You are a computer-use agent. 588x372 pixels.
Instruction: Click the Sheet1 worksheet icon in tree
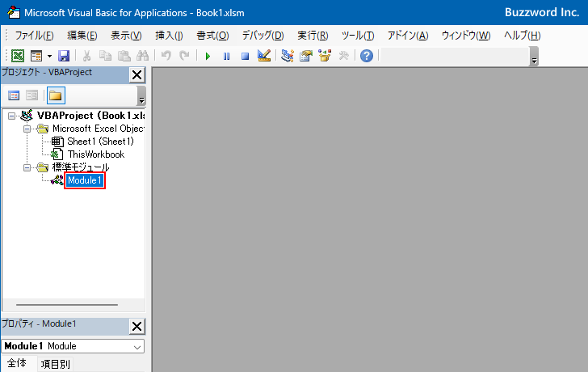coord(57,142)
